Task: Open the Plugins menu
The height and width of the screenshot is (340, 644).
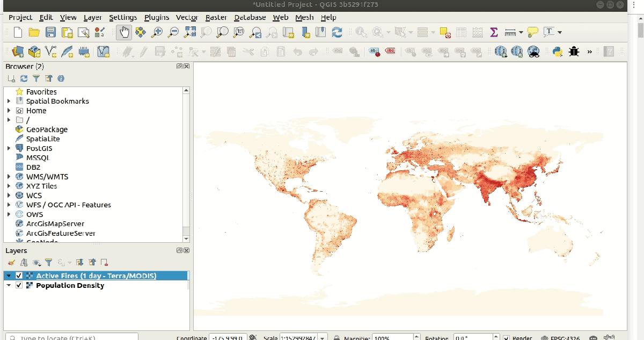Action: [156, 17]
